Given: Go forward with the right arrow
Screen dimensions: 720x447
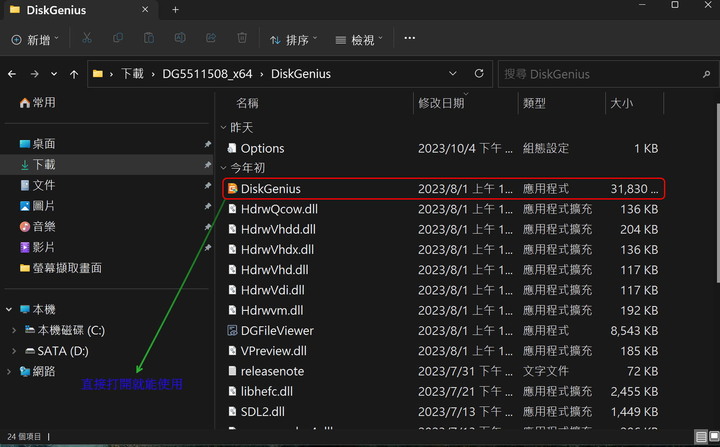Looking at the screenshot, I should point(34,74).
